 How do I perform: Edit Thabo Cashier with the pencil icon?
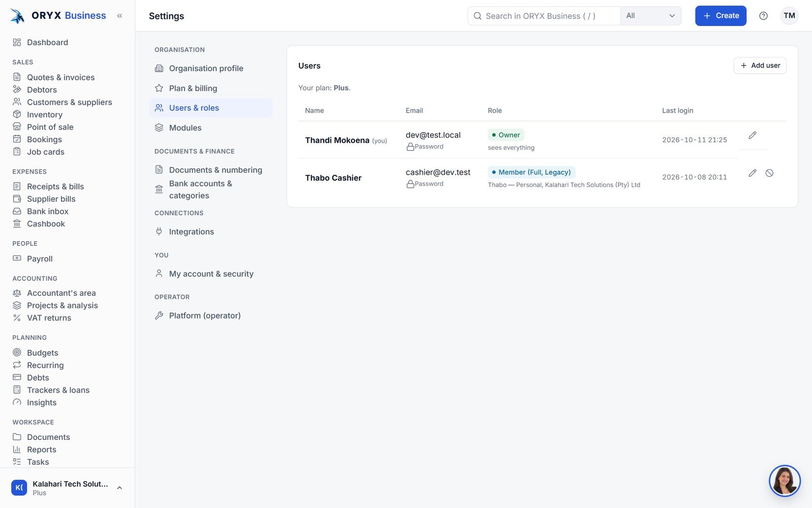[753, 173]
